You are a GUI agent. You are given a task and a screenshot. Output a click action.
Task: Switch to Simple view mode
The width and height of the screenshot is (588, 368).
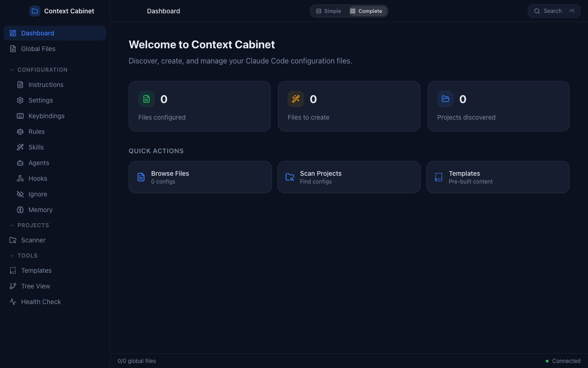tap(328, 11)
